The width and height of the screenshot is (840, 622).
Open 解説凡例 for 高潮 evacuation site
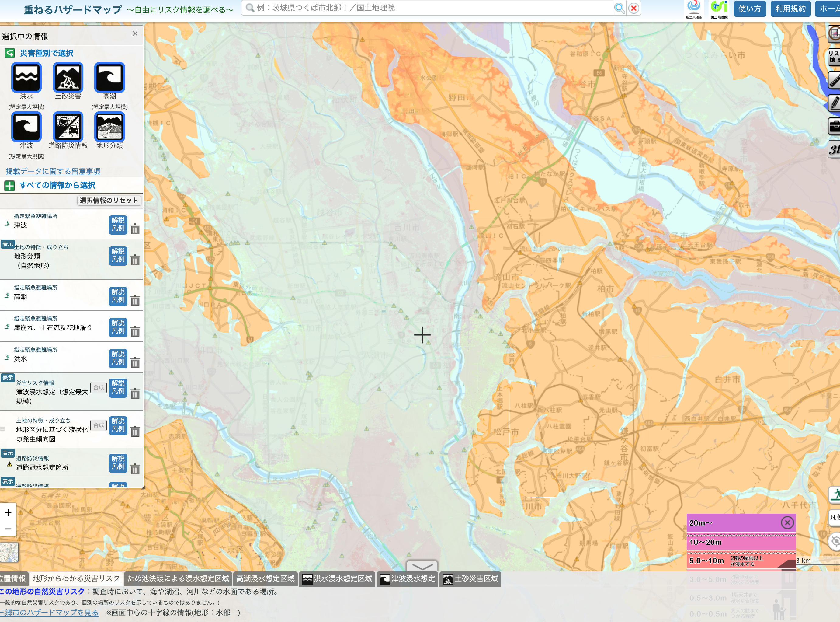[118, 296]
